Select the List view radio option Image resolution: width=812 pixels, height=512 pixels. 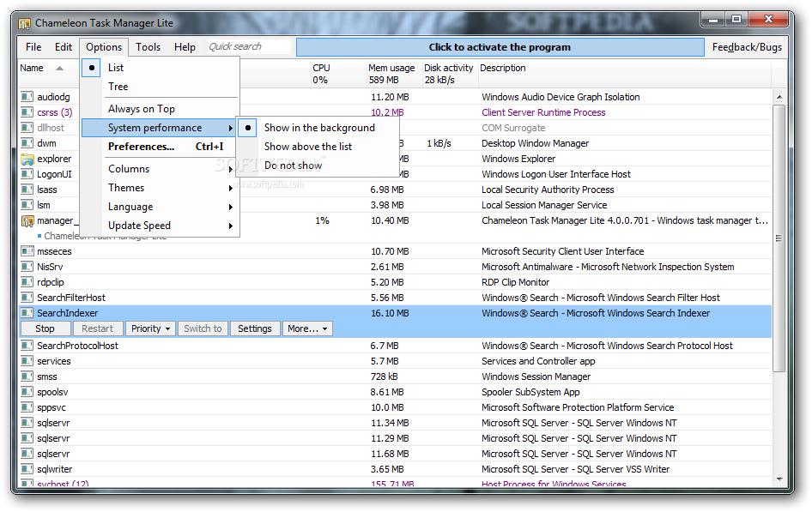161,68
